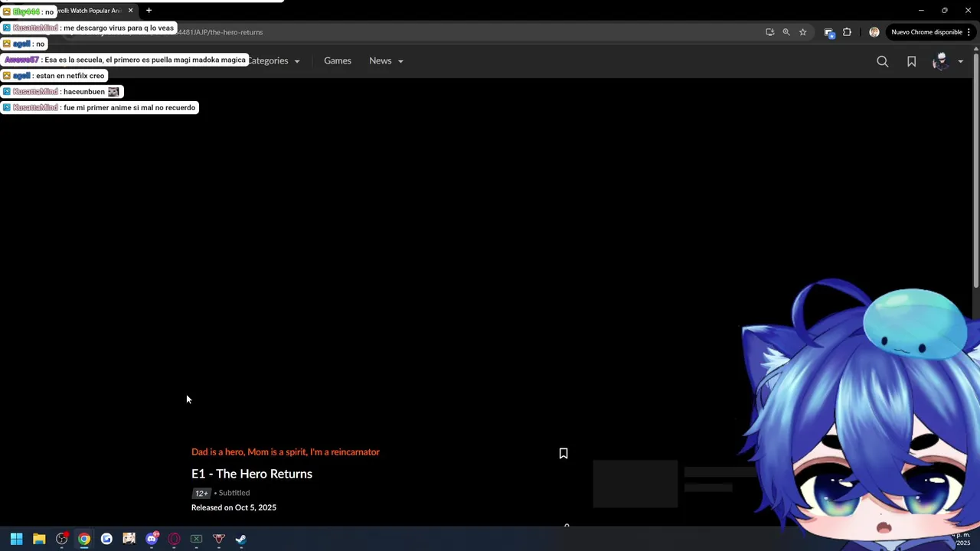Open the Games page
This screenshot has height=551, width=980.
(337, 60)
